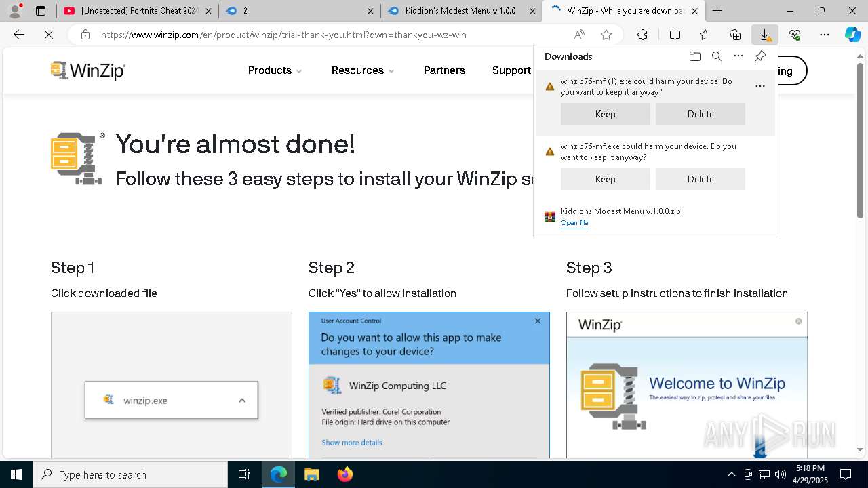The height and width of the screenshot is (488, 868).
Task: Switch to the tab titled 2
Action: pyautogui.click(x=300, y=11)
